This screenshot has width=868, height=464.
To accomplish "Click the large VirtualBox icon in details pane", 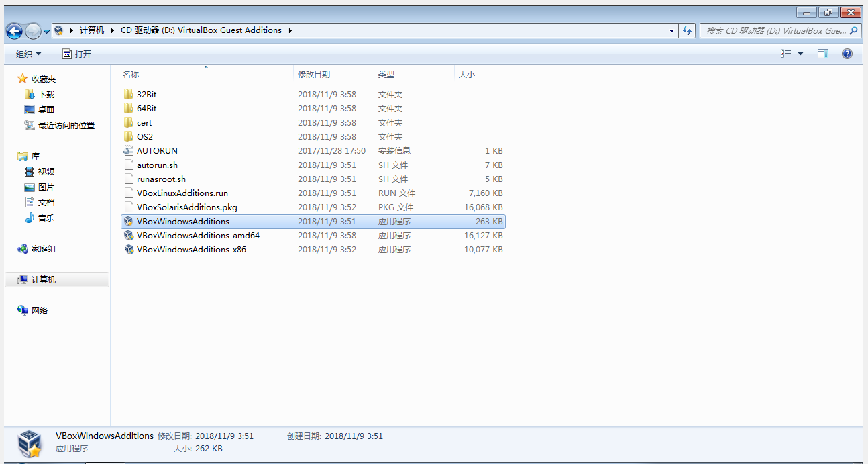I will pyautogui.click(x=30, y=443).
